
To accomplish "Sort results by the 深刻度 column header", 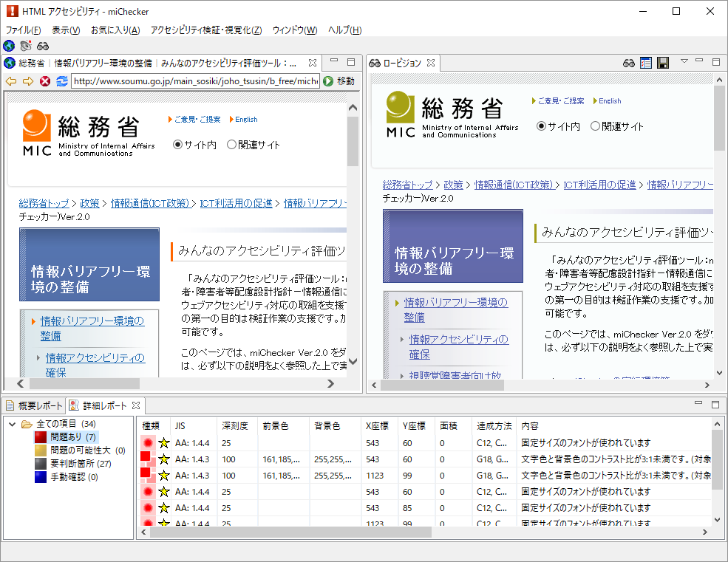I will coord(235,426).
